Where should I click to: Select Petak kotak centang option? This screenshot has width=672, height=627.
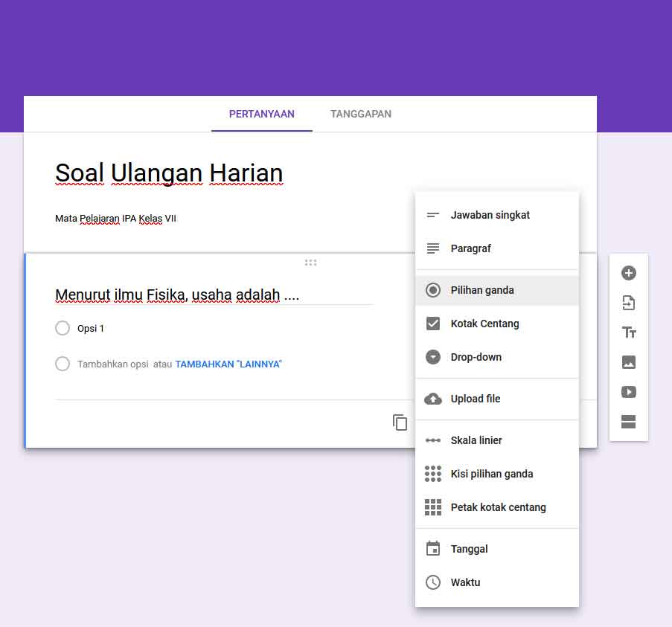[x=496, y=507]
